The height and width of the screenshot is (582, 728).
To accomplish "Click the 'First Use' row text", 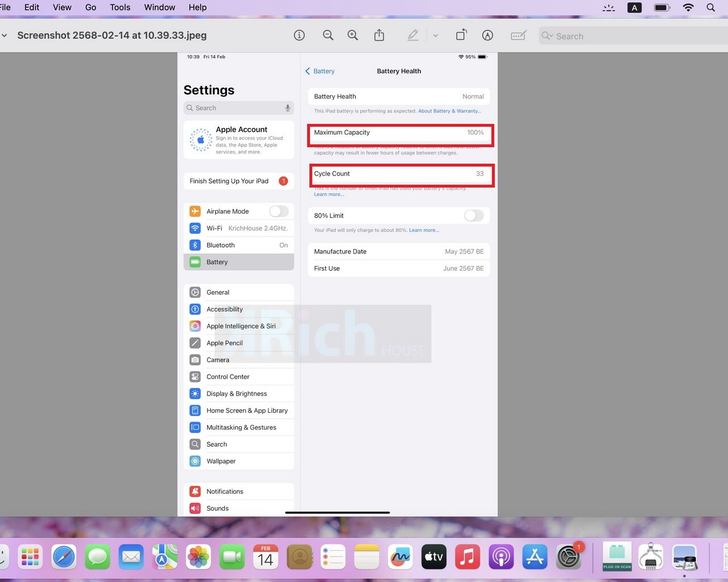I will tap(327, 268).
